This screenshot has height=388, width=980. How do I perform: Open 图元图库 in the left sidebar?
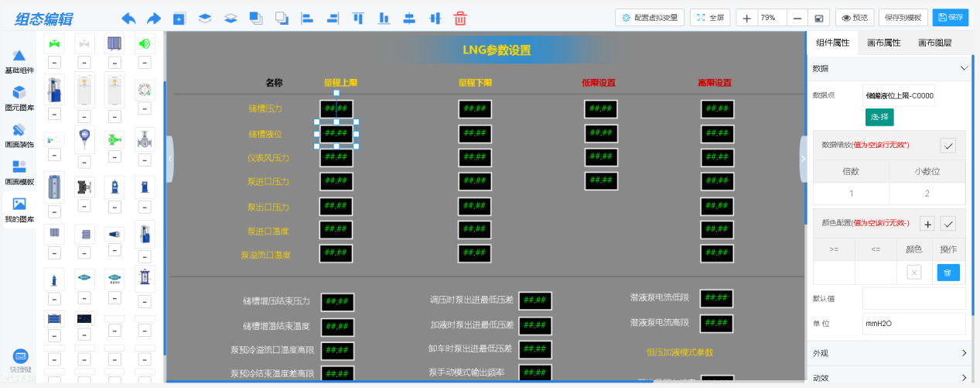tap(19, 98)
